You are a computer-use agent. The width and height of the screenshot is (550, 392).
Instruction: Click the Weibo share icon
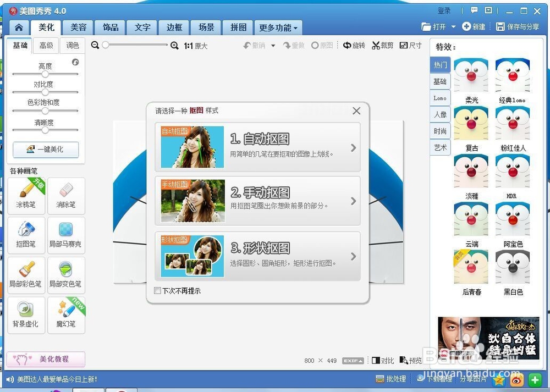(516, 380)
